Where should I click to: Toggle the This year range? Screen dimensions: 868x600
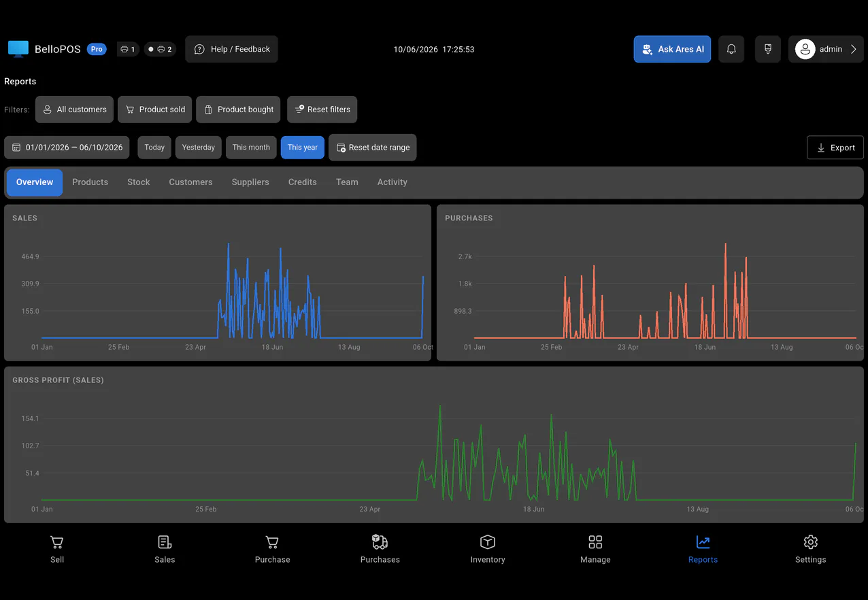303,148
